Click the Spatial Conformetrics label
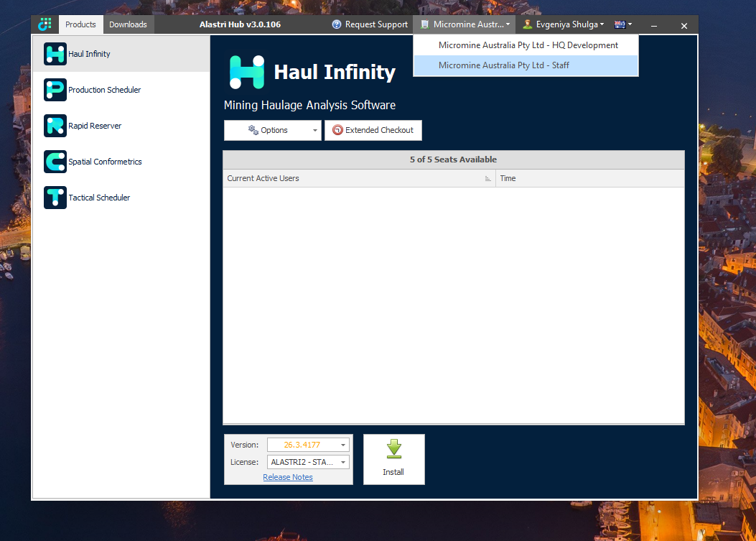756x541 pixels. 105,162
